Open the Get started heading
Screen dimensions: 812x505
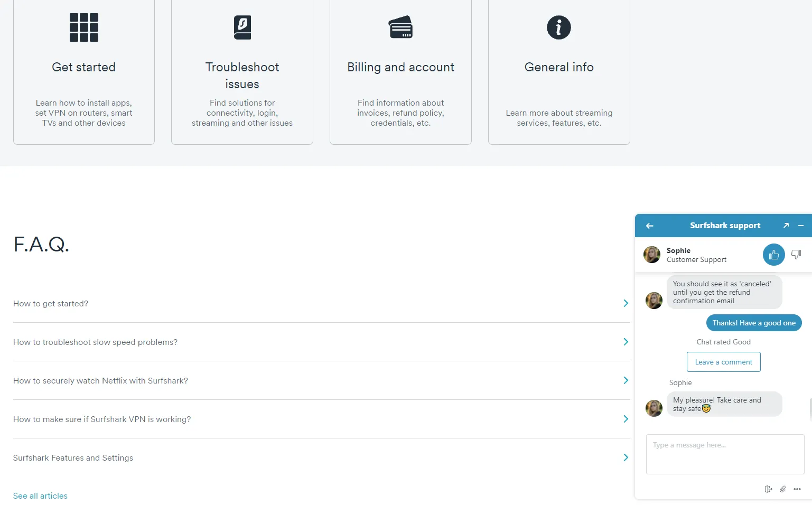(83, 67)
